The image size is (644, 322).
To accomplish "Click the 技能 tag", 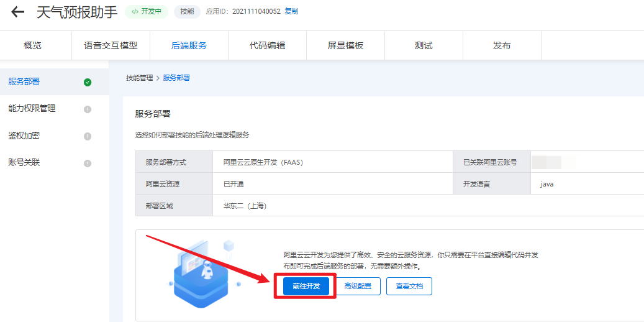I will 187,12.
